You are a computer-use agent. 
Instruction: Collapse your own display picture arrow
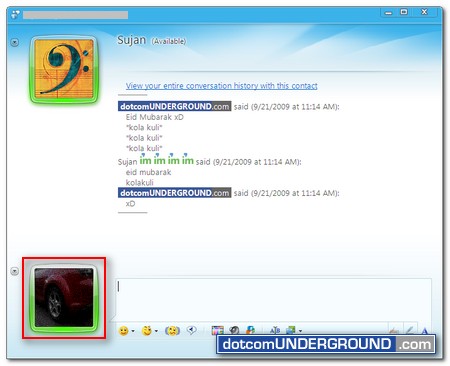(14, 271)
